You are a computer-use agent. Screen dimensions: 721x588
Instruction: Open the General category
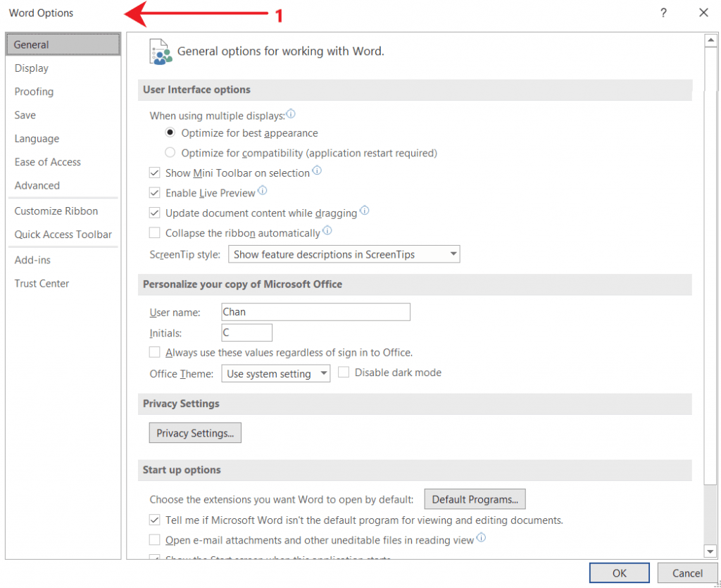pos(63,44)
